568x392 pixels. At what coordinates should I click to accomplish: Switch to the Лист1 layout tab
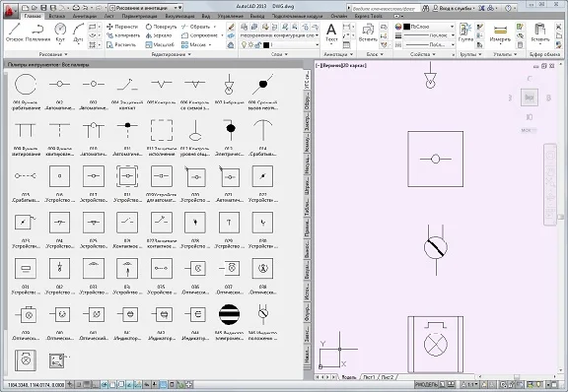(x=369, y=377)
